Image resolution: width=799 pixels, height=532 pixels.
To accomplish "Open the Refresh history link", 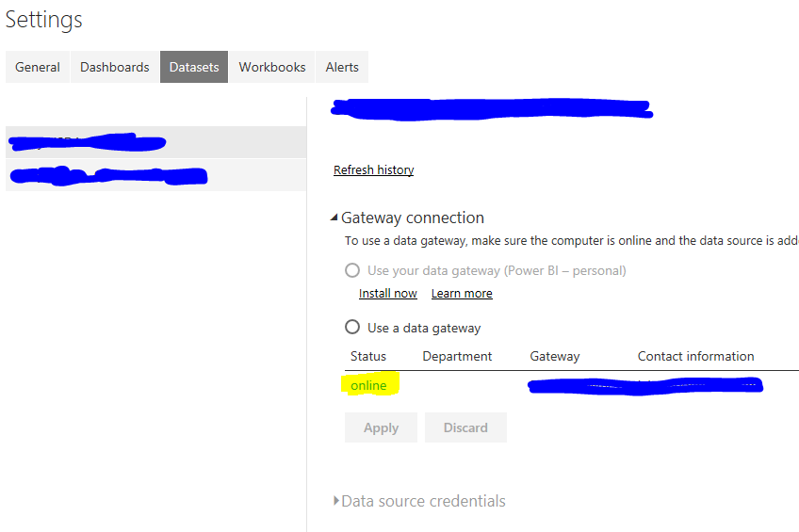I will pyautogui.click(x=373, y=169).
